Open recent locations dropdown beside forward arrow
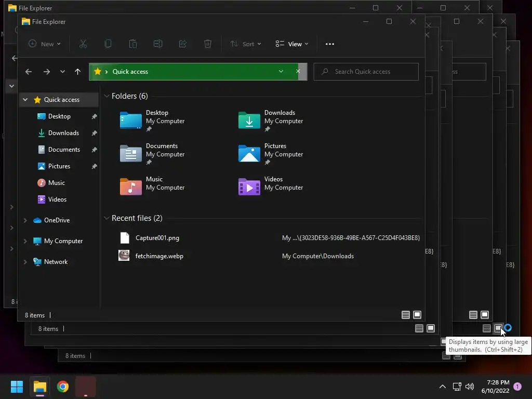The width and height of the screenshot is (532, 399). tap(62, 72)
